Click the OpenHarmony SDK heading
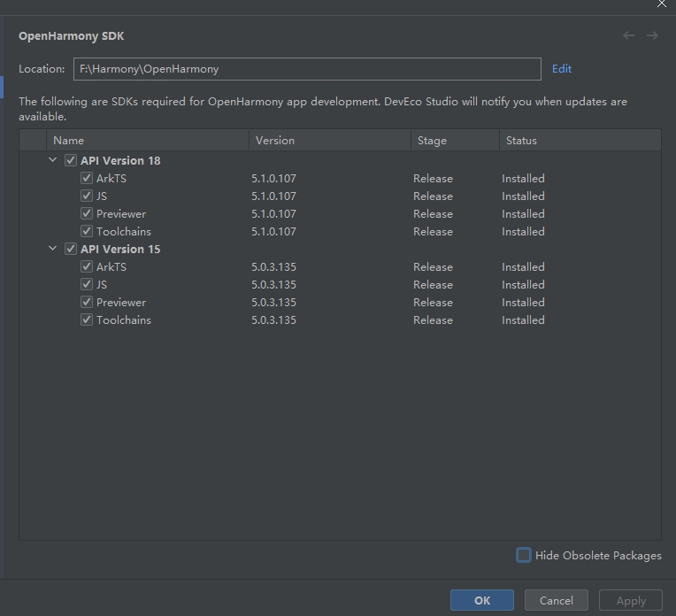The width and height of the screenshot is (676, 616). (71, 35)
